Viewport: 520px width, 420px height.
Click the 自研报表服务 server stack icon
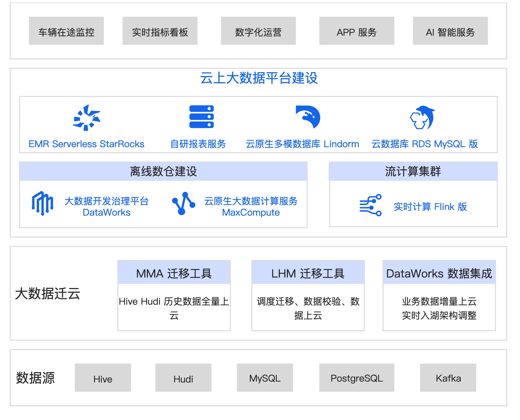click(x=201, y=117)
